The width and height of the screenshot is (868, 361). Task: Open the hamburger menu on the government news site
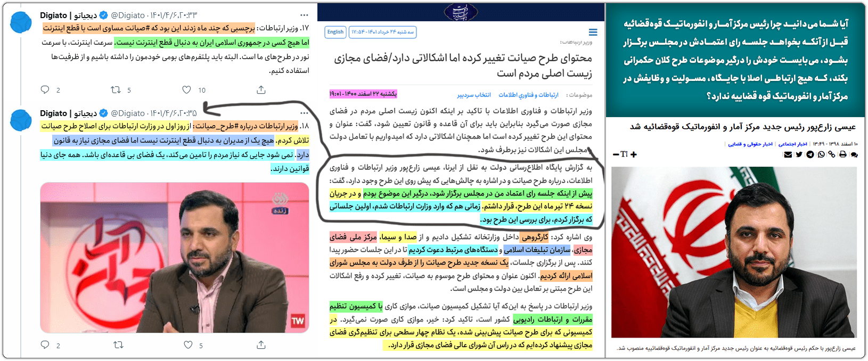point(593,32)
